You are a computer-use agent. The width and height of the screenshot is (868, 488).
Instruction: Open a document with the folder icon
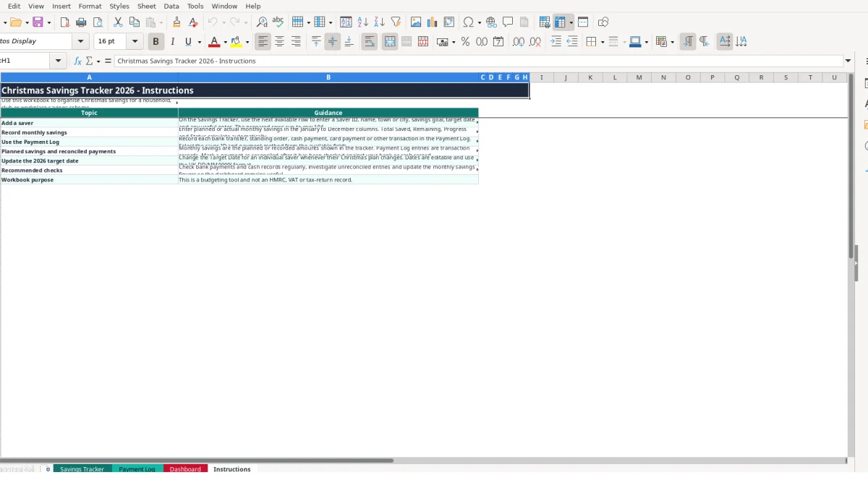15,22
